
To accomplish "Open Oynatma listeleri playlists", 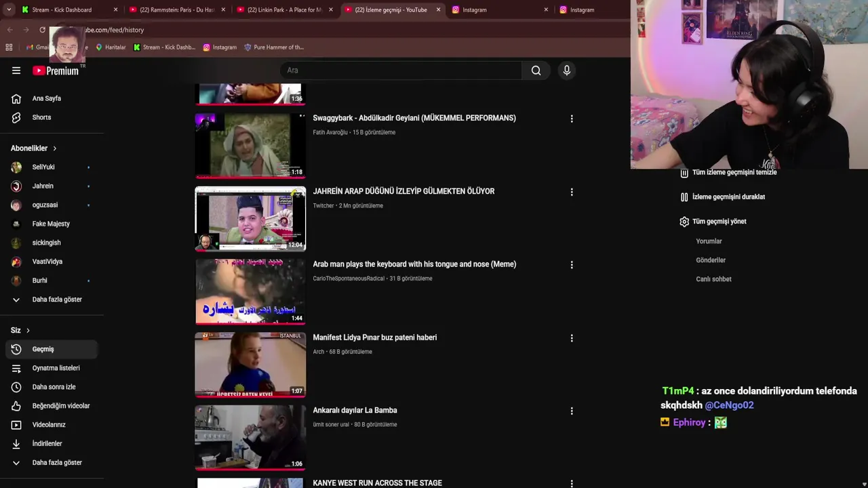I will click(52, 368).
